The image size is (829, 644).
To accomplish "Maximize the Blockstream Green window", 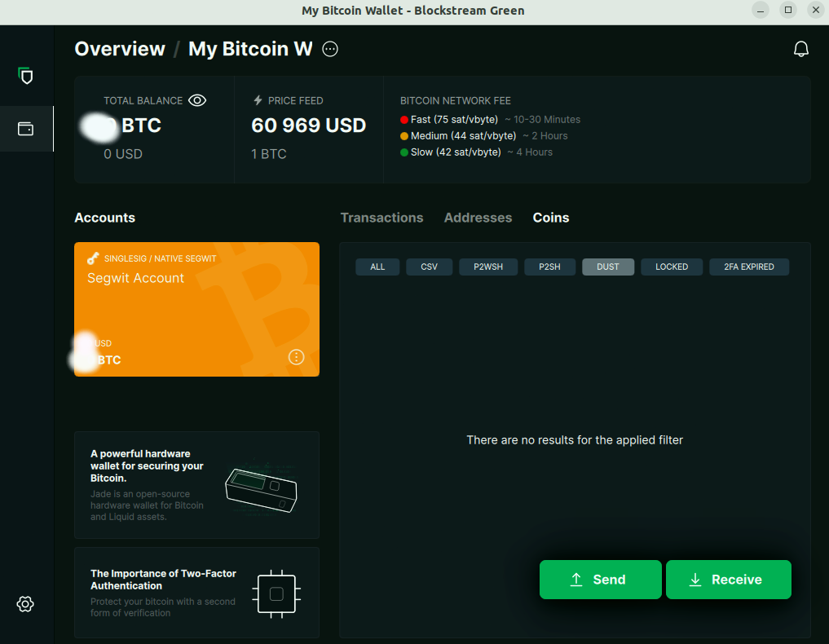I will pyautogui.click(x=788, y=10).
